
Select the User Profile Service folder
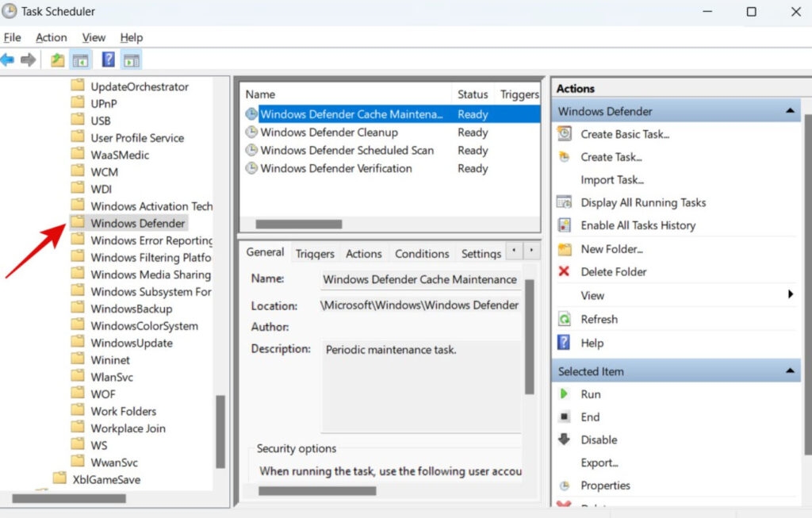point(137,138)
